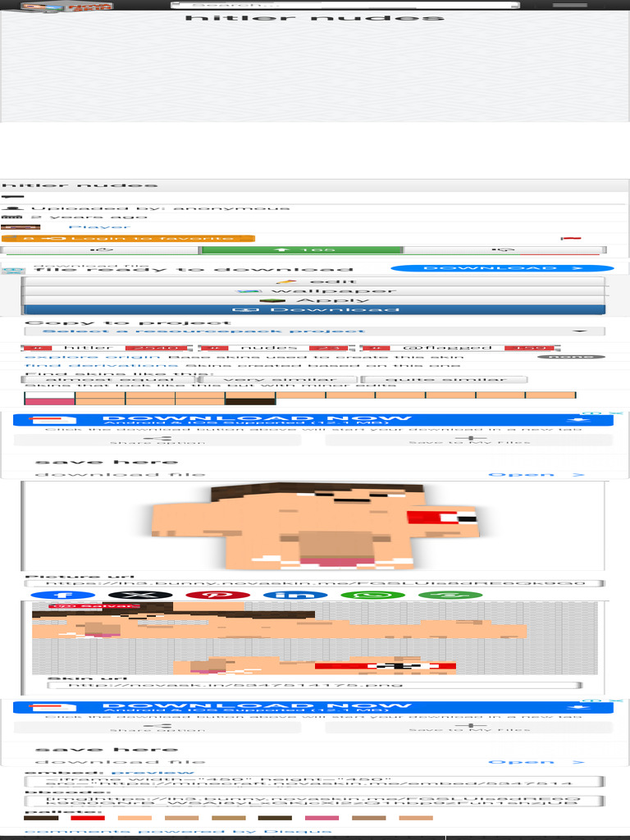
Task: Expand the Select a resourcepack project dropdown
Action: coord(314,331)
